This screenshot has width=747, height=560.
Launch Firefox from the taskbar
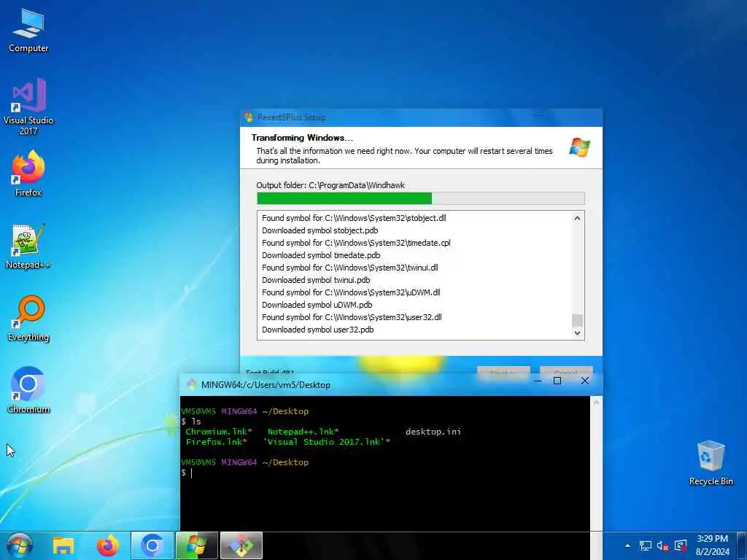(108, 545)
